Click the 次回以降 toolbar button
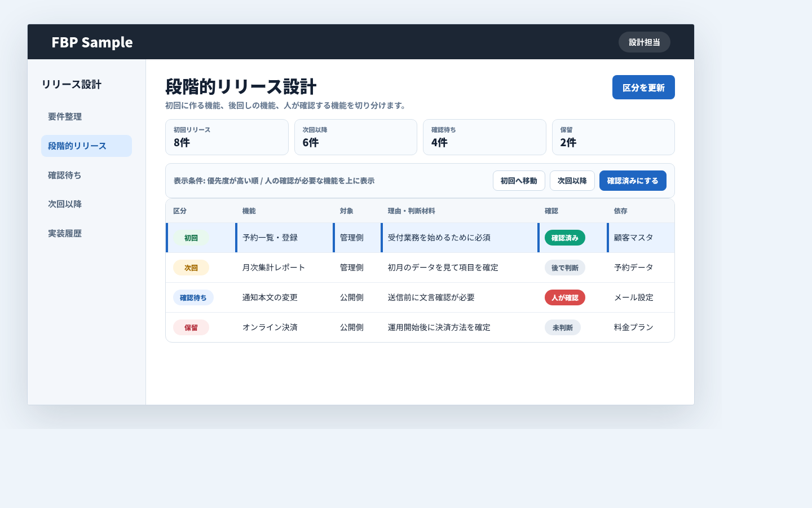 572,181
